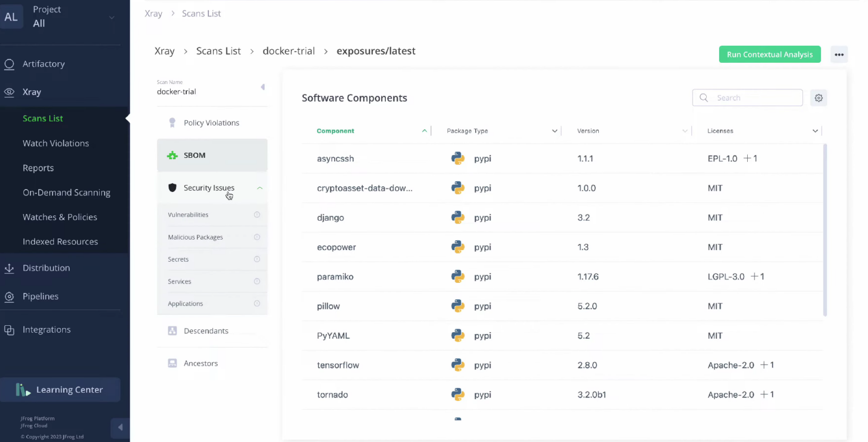This screenshot has height=442, width=868.
Task: Collapse Security Issues section chevron
Action: [260, 188]
